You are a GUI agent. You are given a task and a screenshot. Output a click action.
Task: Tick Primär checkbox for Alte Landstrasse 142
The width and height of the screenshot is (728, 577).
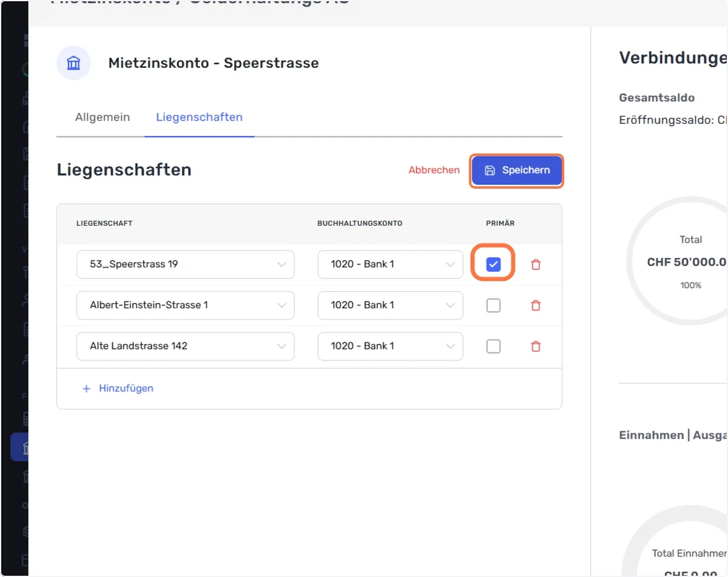pos(494,346)
